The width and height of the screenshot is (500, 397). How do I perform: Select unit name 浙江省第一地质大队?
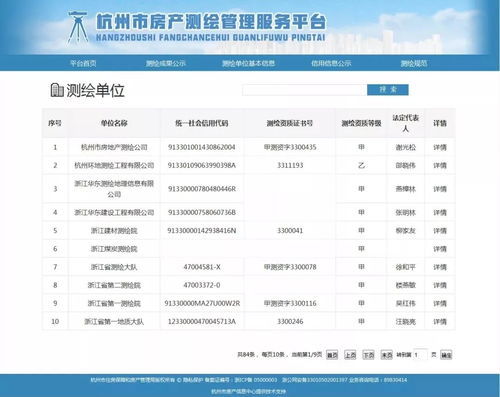[x=114, y=322]
